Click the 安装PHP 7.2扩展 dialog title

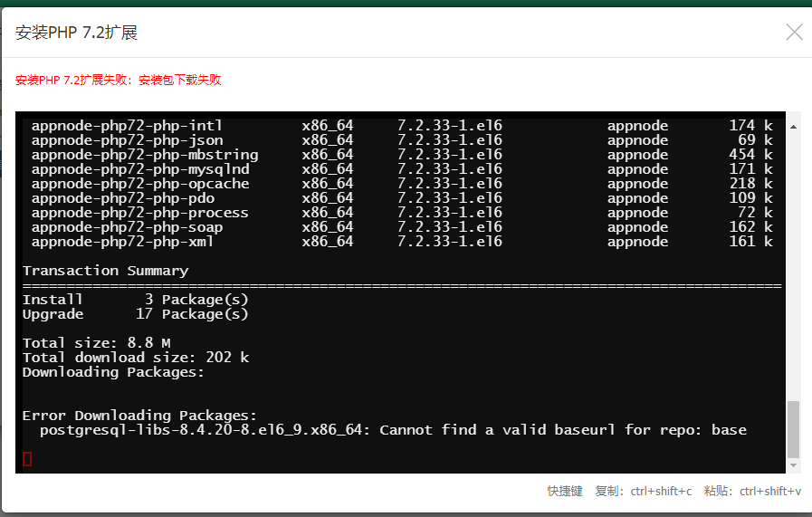pyautogui.click(x=76, y=34)
